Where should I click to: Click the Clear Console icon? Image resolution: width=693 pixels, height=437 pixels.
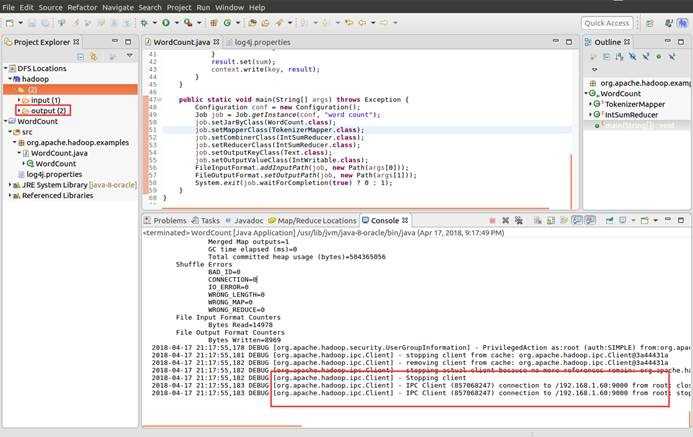pos(537,220)
